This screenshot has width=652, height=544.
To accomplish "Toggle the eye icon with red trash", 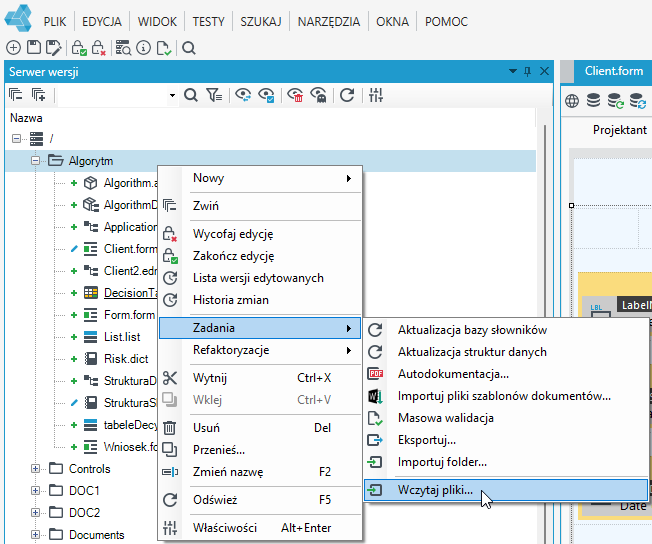I will click(x=295, y=95).
